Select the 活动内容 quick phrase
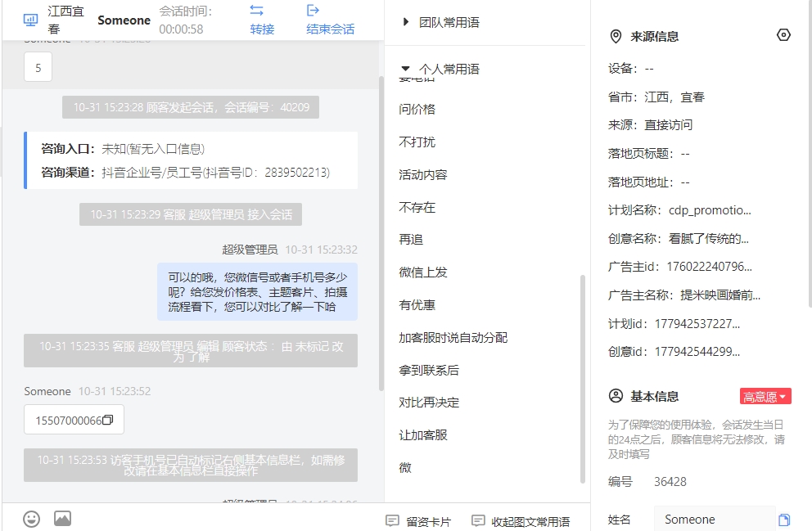The height and width of the screenshot is (531, 812). (x=423, y=174)
